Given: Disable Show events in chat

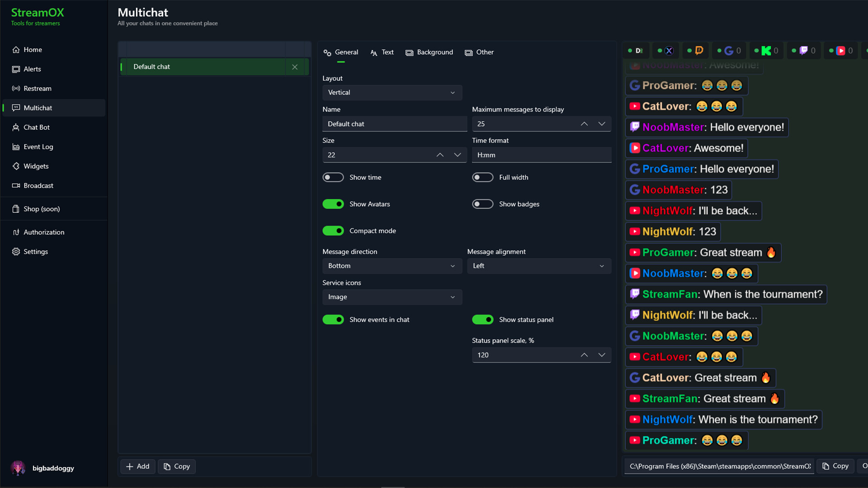Looking at the screenshot, I should (x=333, y=320).
